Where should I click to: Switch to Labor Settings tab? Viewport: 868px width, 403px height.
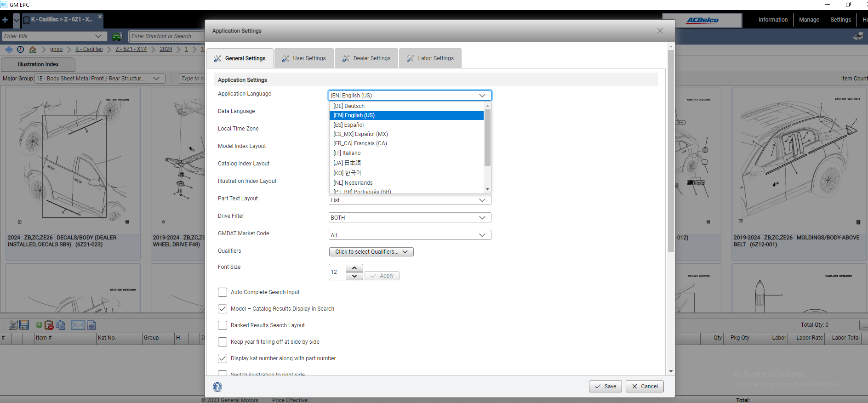430,58
